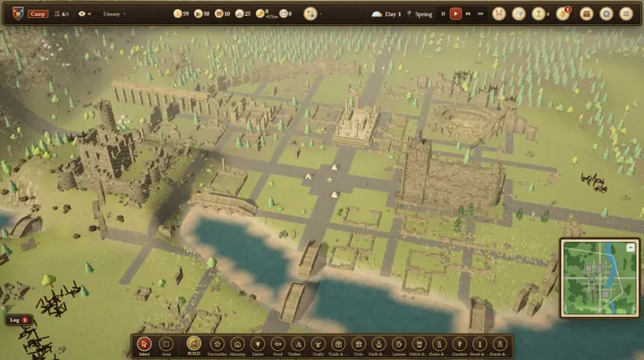The width and height of the screenshot is (644, 360).
Task: Collapse the minimap with its minus button
Action: (631, 247)
